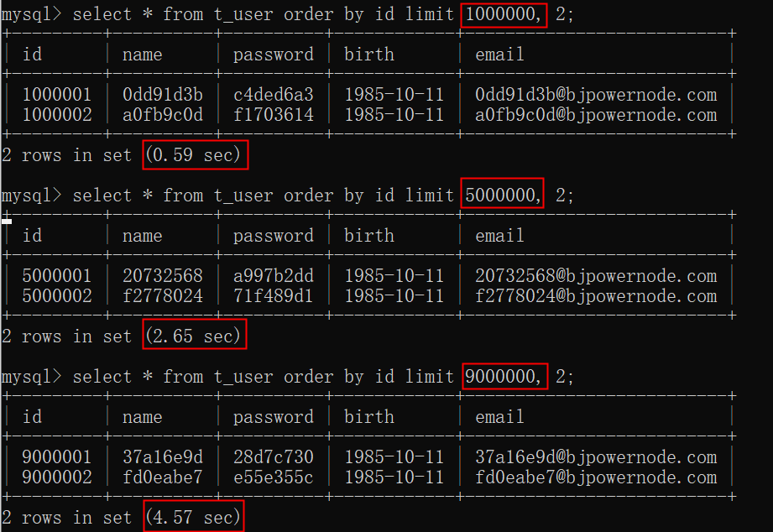
Task: Click the password value e55e355c
Action: 273,477
